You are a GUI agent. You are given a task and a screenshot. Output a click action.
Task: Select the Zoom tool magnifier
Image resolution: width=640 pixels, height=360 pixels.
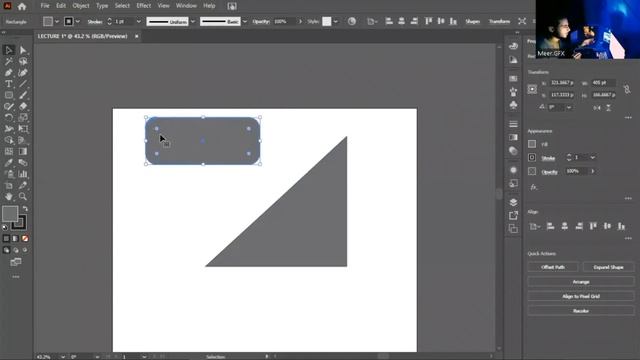pos(23,197)
